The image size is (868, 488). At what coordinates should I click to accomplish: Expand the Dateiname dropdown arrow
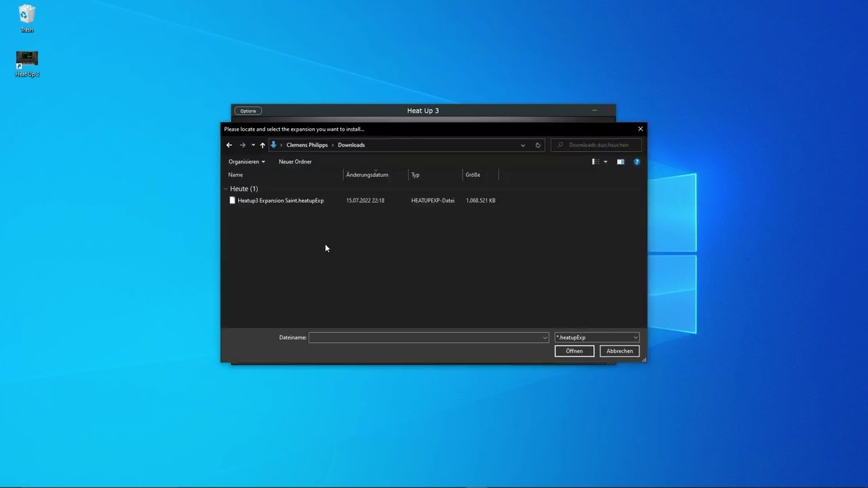pyautogui.click(x=545, y=338)
